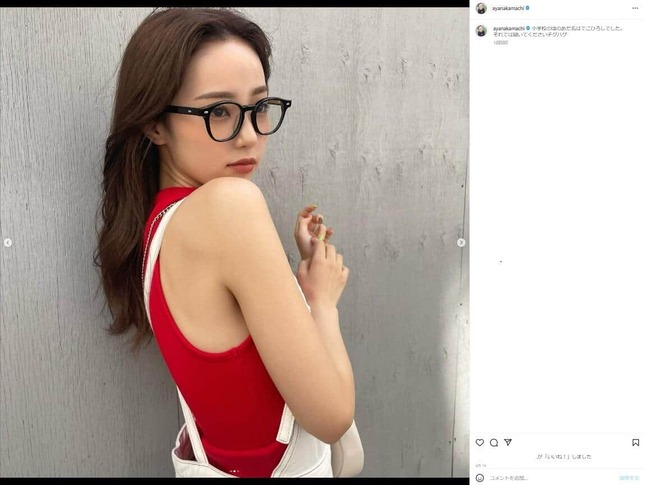The image size is (645, 485).
Task: Click the carousel dot indicators on photo
Action: point(234,471)
